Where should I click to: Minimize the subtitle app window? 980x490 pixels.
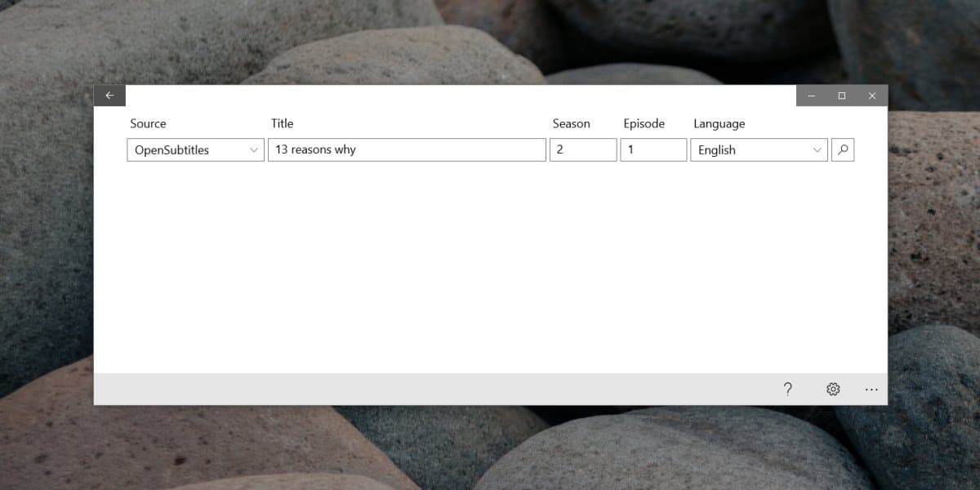tap(811, 96)
